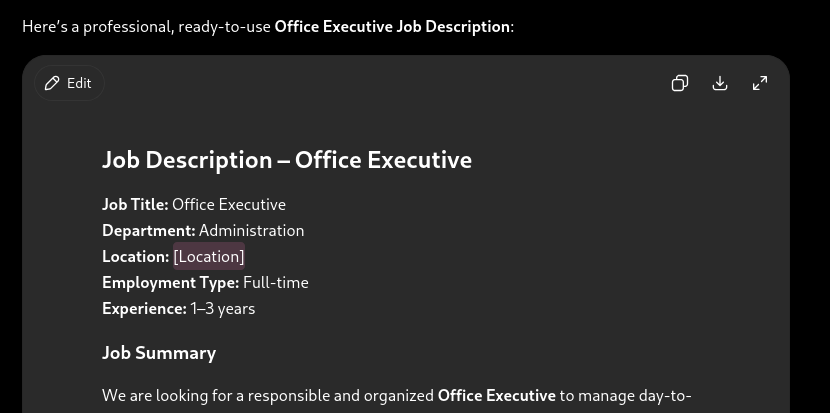Copy the job description using the copy icon
830x413 pixels.
[680, 83]
